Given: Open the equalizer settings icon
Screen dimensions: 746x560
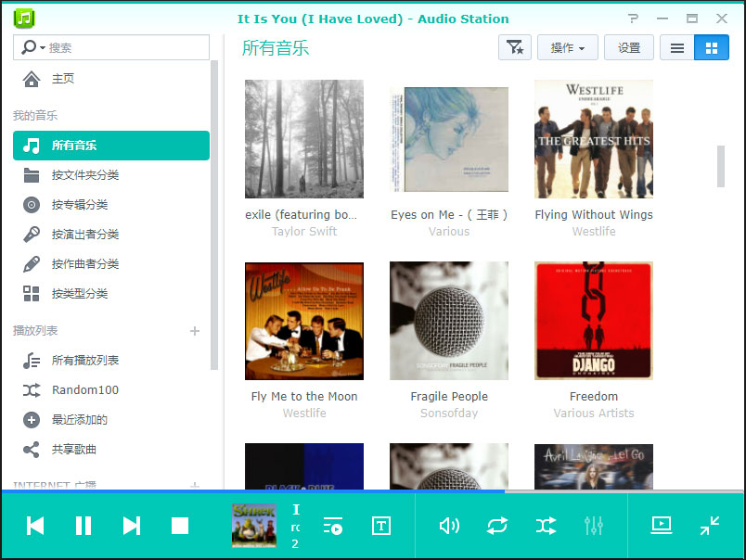Looking at the screenshot, I should [x=594, y=526].
